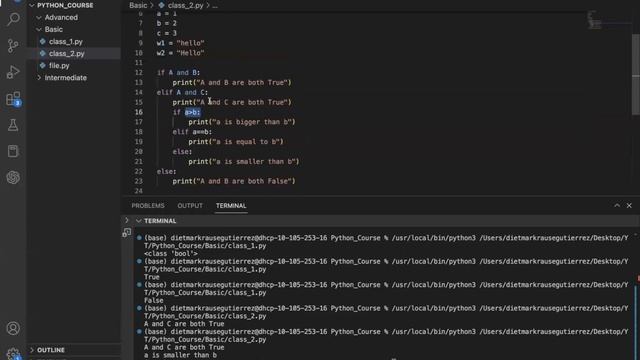640x360 pixels.
Task: Click the 'elif A and C:' line
Action: tap(182, 93)
